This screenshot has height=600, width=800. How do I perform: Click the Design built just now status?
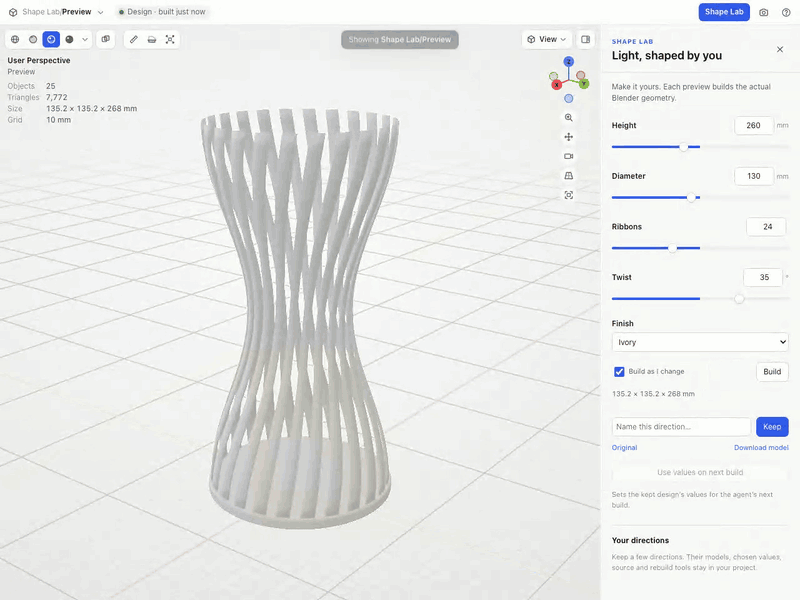162,12
